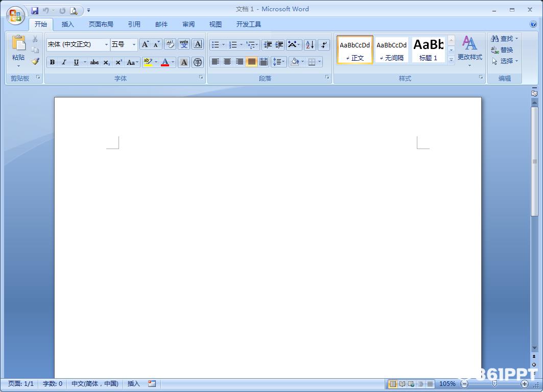Apply distributed alignment icon

tap(264, 62)
